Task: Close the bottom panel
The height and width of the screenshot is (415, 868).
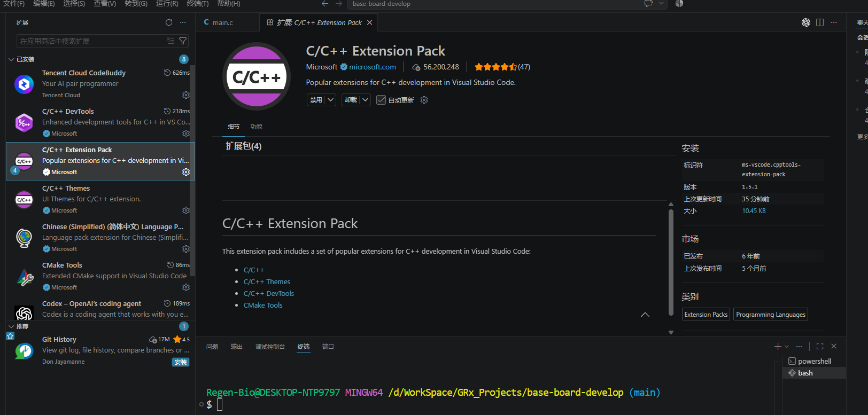Action: 834,347
